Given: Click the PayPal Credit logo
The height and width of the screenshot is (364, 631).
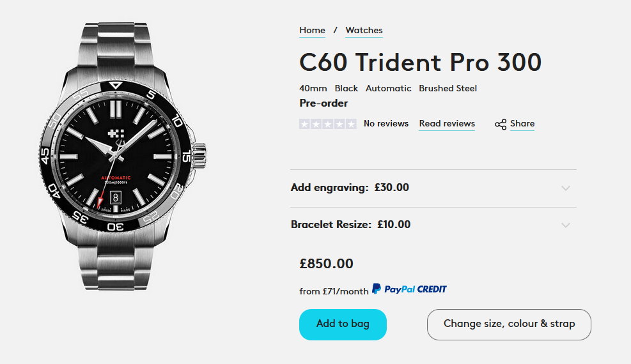Looking at the screenshot, I should point(409,289).
